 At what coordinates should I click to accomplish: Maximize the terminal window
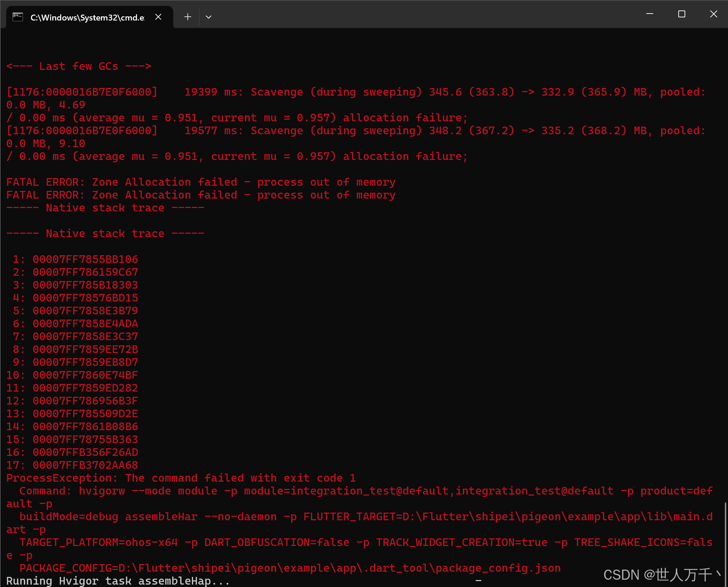pyautogui.click(x=681, y=14)
